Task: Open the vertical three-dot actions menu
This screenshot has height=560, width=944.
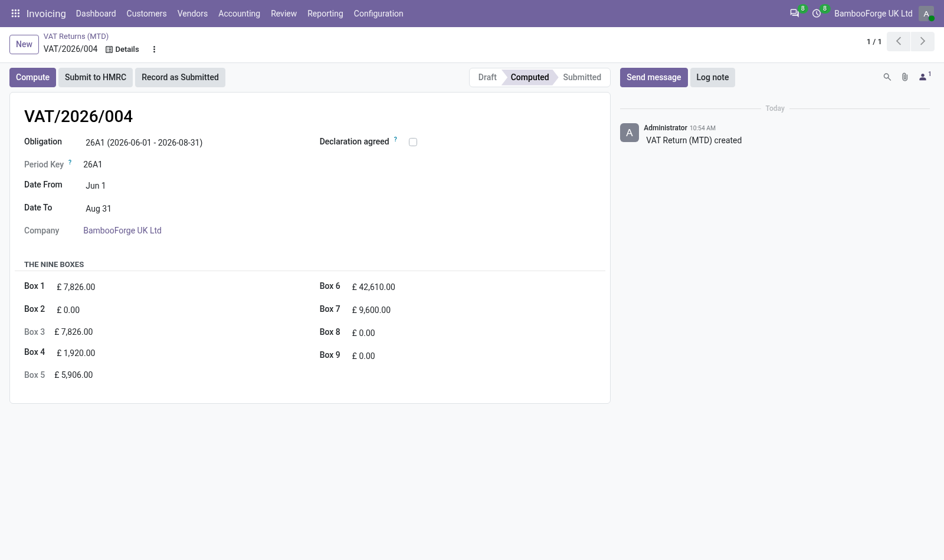Action: pyautogui.click(x=154, y=50)
